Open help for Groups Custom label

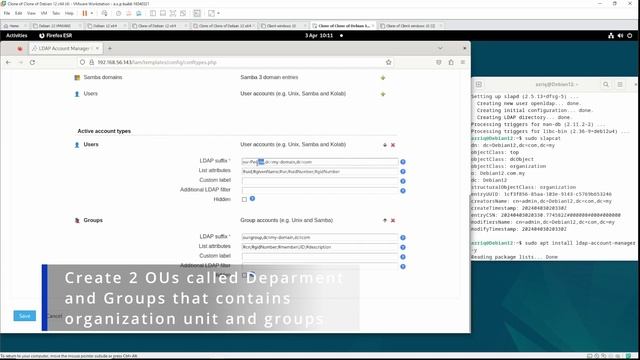click(x=403, y=257)
